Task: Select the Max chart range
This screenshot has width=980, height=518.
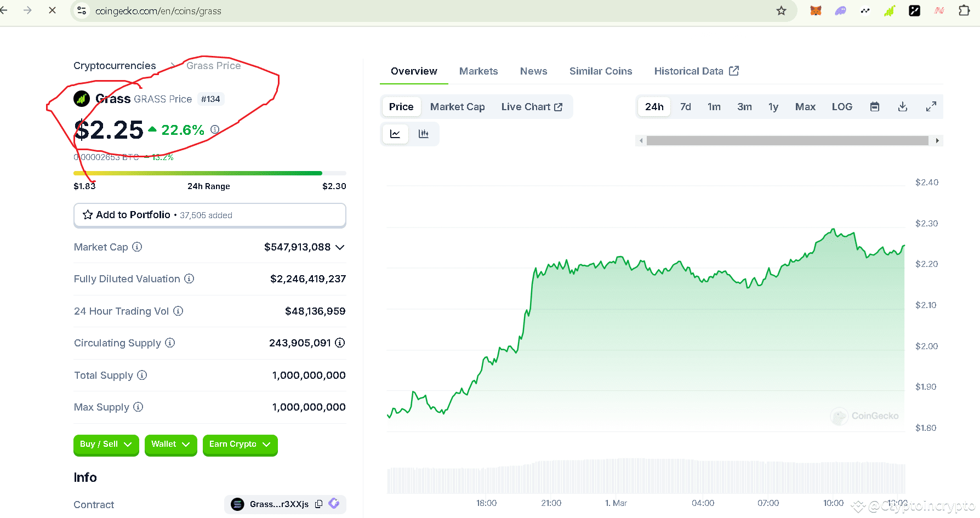Action: tap(805, 106)
